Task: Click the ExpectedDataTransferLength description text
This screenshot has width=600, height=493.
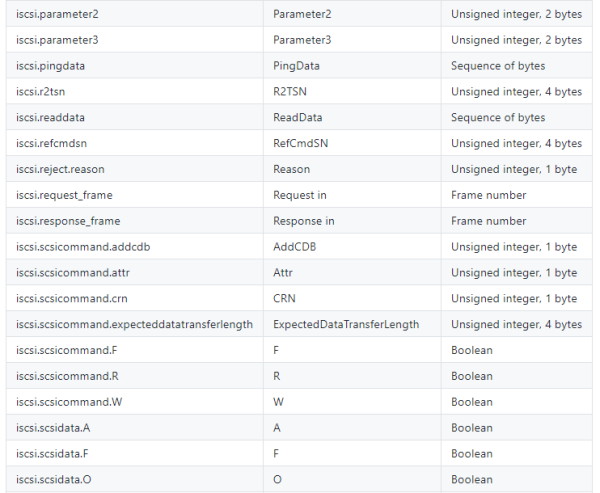Action: pos(346,325)
